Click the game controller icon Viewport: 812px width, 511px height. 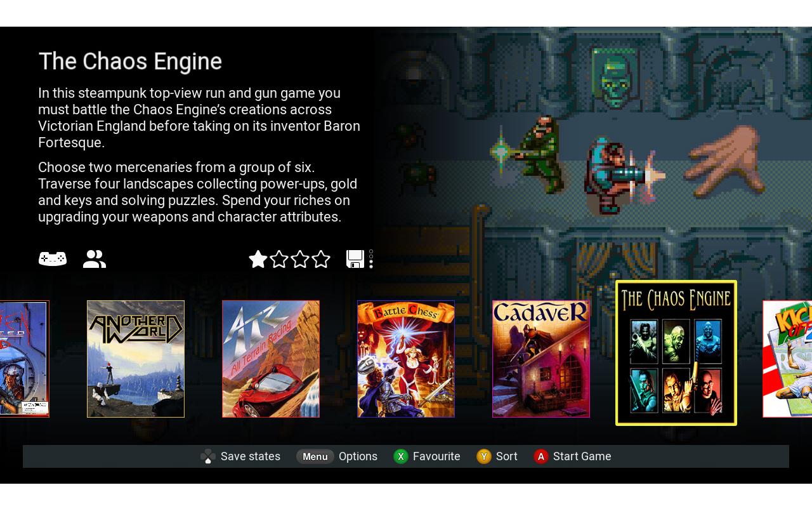coord(53,259)
